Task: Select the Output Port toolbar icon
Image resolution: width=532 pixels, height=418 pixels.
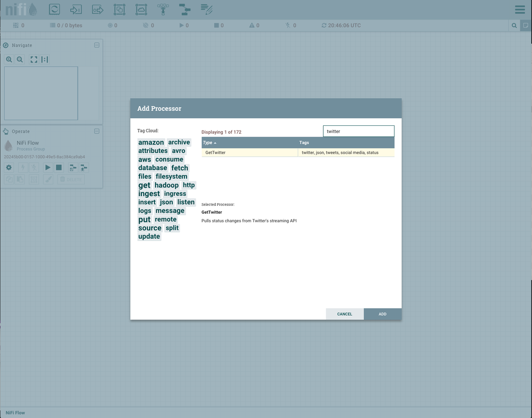Action: pyautogui.click(x=98, y=9)
